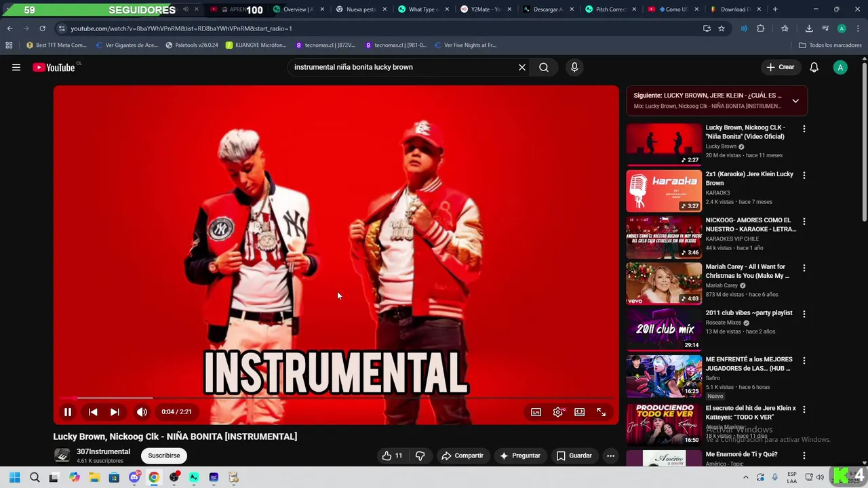Open a new browser tab with plus
868x488 pixels.
[775, 9]
